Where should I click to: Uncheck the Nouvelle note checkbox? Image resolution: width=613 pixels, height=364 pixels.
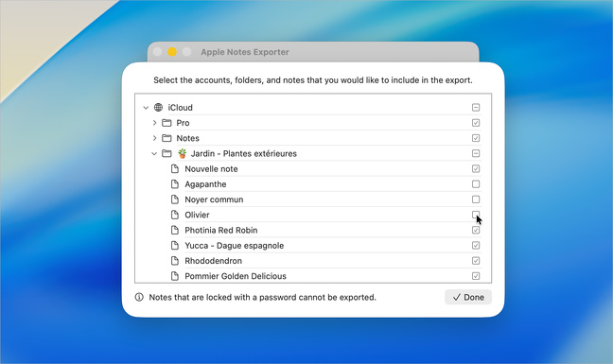(x=476, y=168)
